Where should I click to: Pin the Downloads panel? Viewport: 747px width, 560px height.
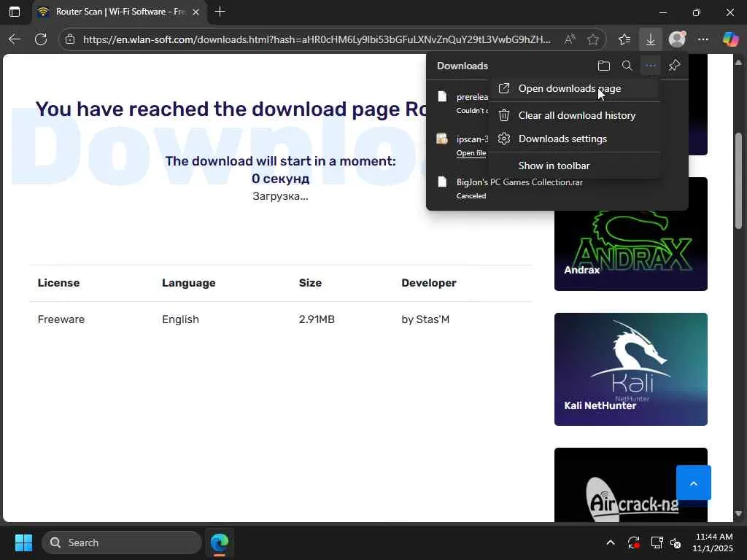pos(674,66)
